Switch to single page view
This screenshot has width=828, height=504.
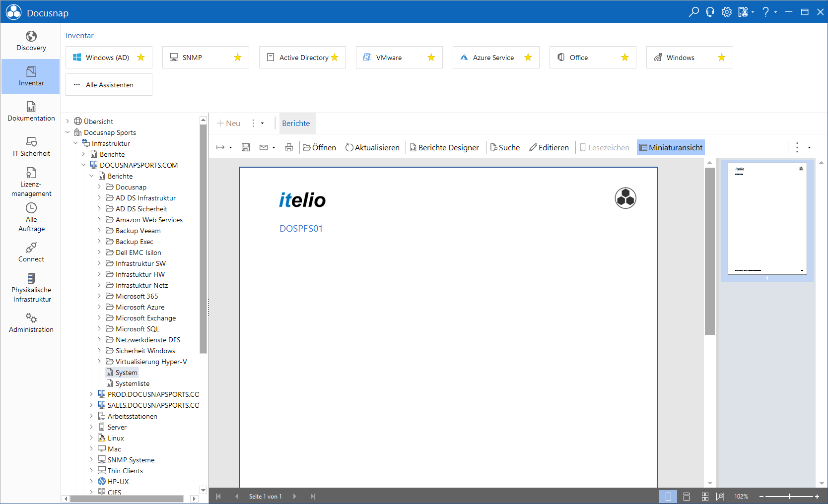coord(668,496)
